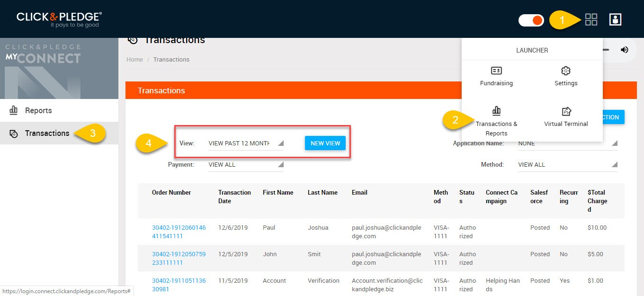
Task: Open the View Past 12 Months dropdown
Action: pos(246,144)
